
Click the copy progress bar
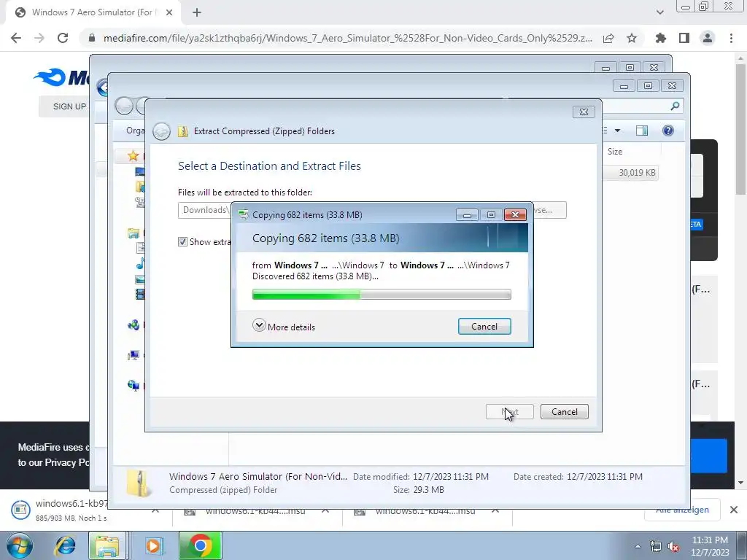[x=382, y=295]
